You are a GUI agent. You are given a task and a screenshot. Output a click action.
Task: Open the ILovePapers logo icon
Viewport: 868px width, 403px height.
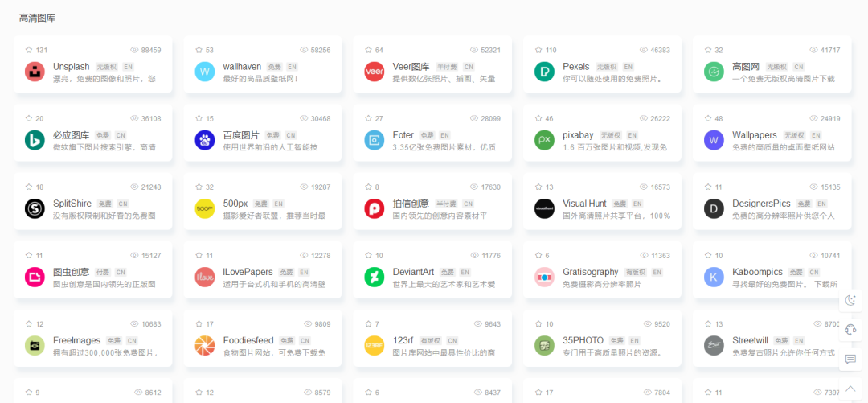coord(204,278)
